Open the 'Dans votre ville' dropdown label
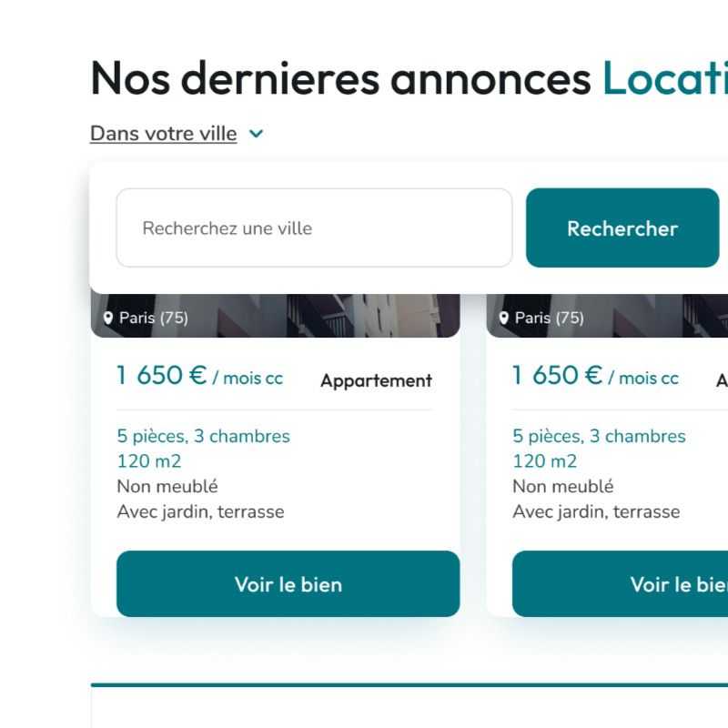728x728 pixels. (164, 134)
